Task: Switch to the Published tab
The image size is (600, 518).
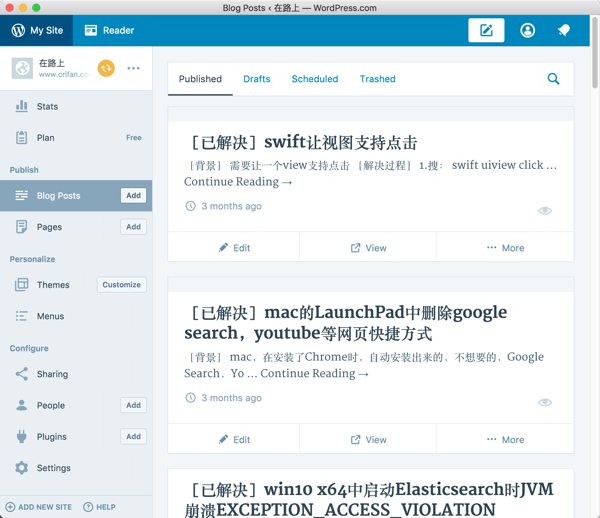Action: point(200,79)
